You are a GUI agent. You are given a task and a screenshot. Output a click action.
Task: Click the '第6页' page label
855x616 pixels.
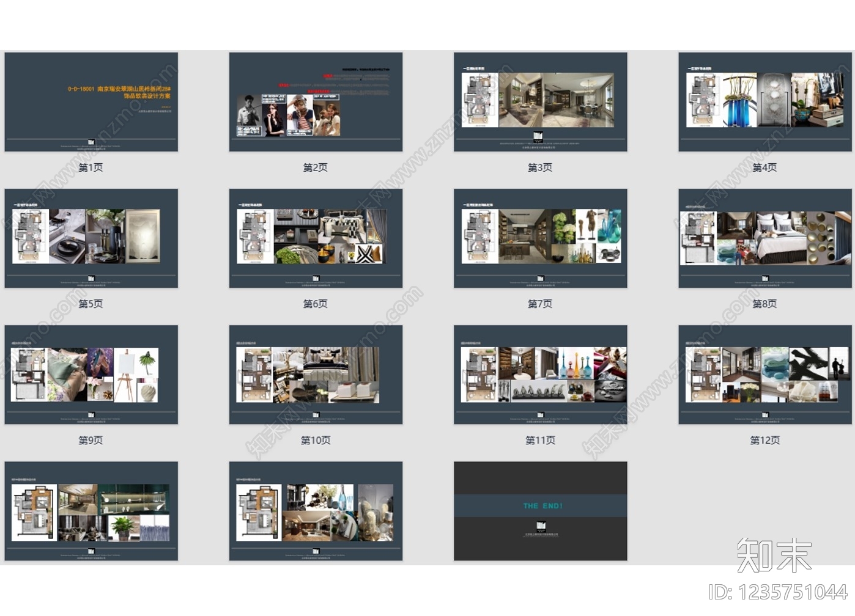316,304
